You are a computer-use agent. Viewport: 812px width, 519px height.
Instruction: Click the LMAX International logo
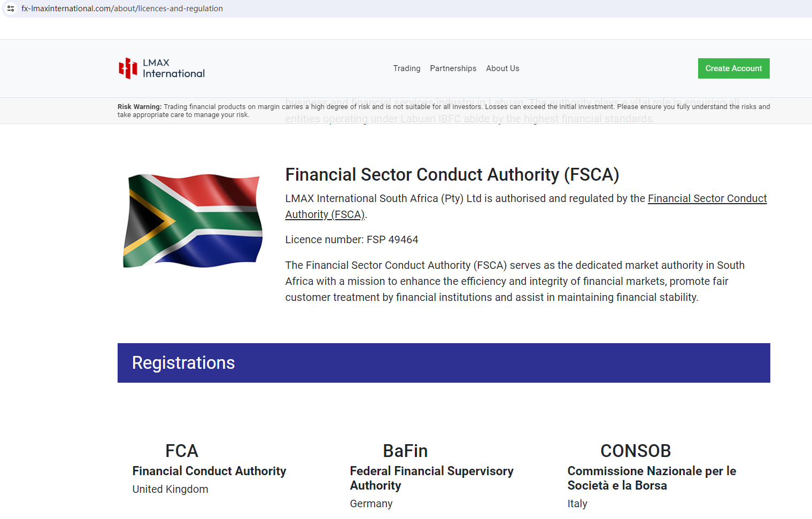161,68
